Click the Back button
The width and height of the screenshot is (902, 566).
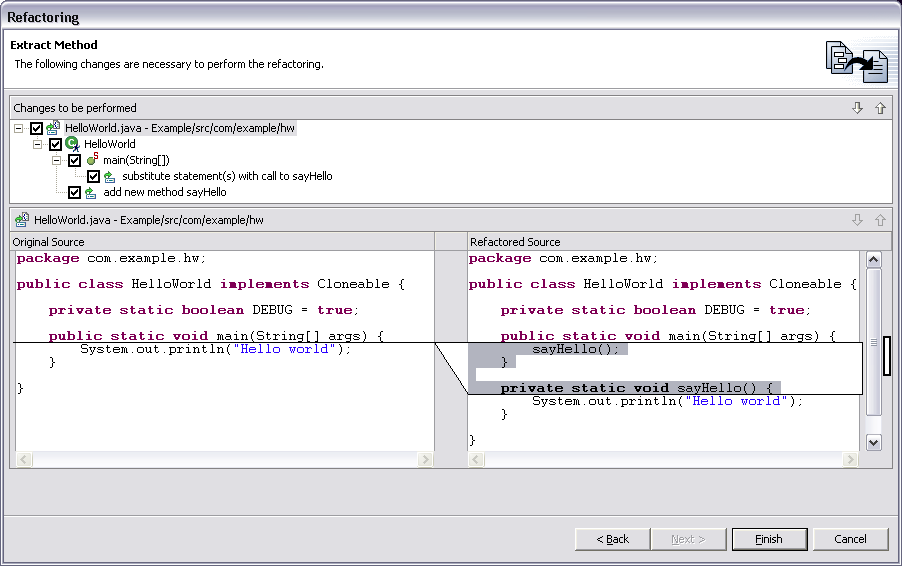[x=612, y=539]
